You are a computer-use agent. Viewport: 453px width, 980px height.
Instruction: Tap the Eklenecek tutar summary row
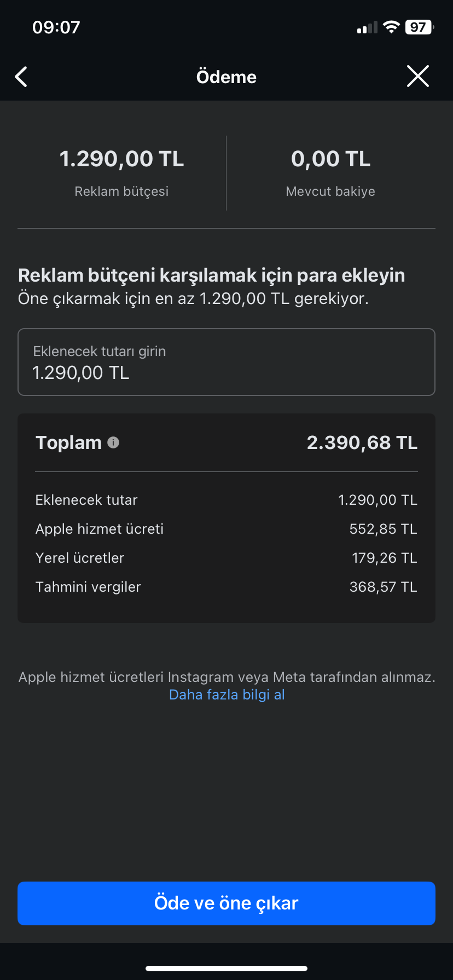226,500
